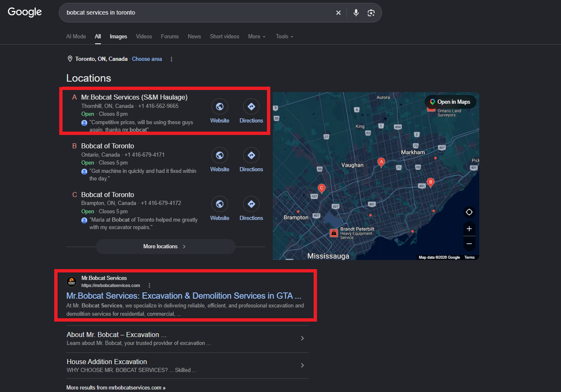Viewport: 561px width, 392px height.
Task: Open search by image camera icon
Action: point(371,13)
